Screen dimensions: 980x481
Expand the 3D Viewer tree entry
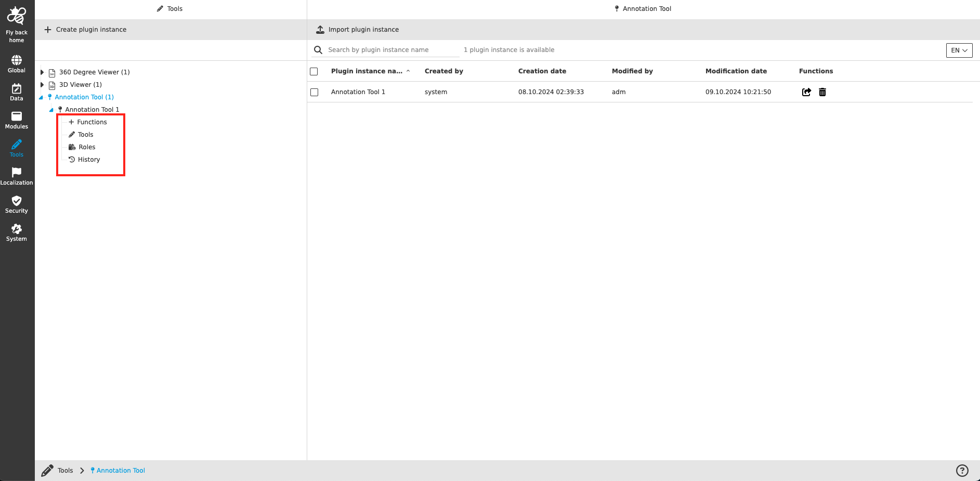42,84
